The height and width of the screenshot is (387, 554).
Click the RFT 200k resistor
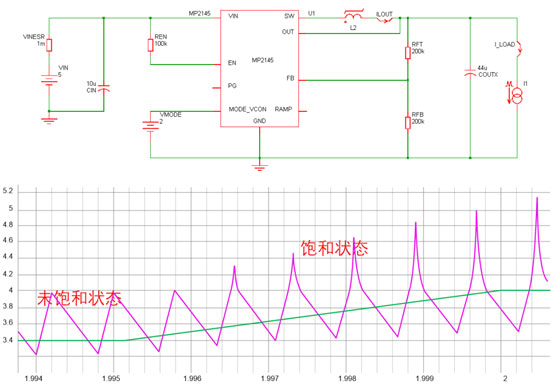click(x=408, y=53)
